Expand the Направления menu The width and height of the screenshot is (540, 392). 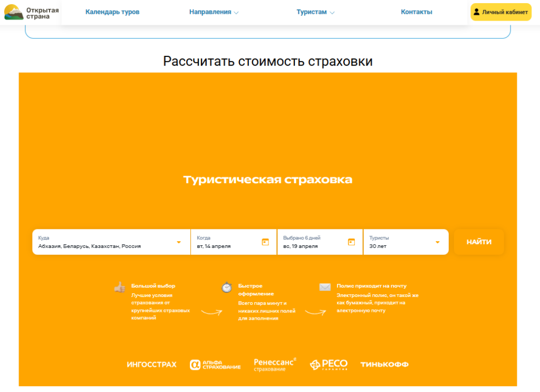click(x=214, y=12)
